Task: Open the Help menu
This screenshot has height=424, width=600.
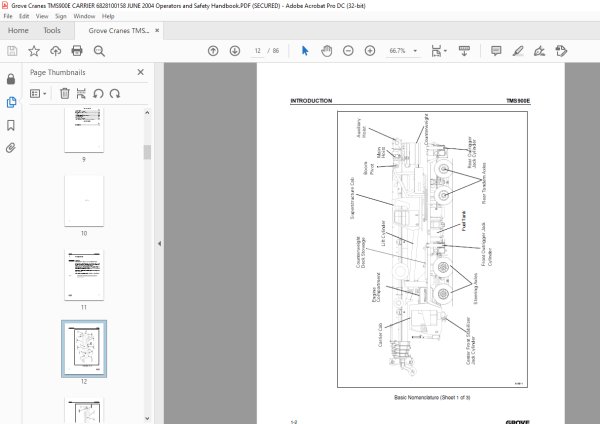Action: (108, 16)
